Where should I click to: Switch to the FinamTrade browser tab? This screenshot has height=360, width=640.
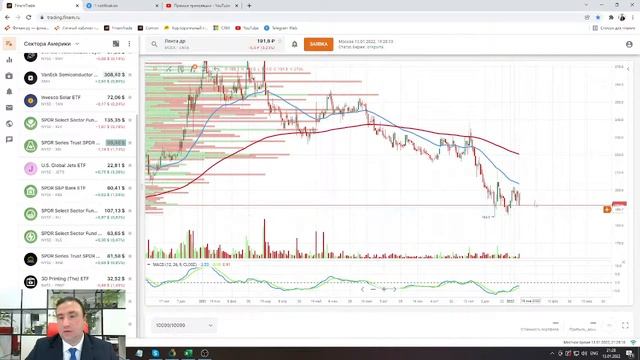click(x=42, y=6)
